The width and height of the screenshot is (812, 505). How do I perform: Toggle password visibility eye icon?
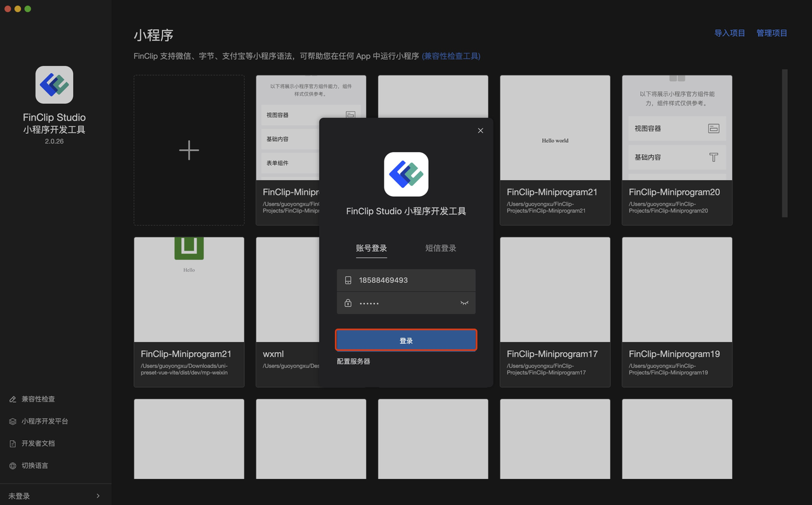pos(464,303)
